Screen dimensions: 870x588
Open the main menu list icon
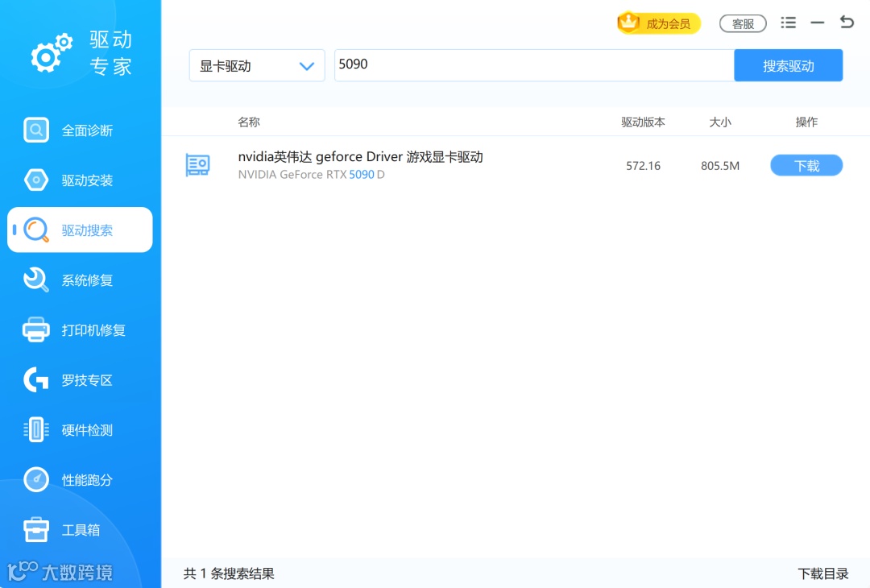pyautogui.click(x=788, y=23)
